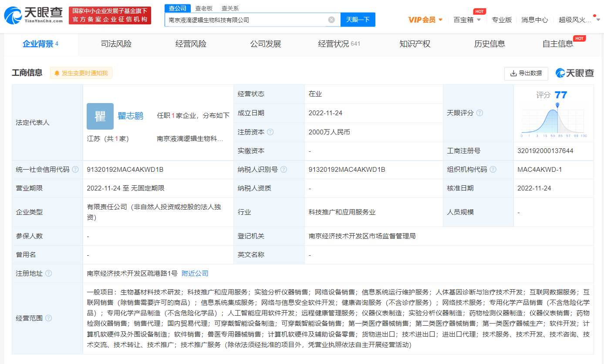Switch to the 查老板 search tab
The width and height of the screenshot is (604, 364).
(204, 8)
